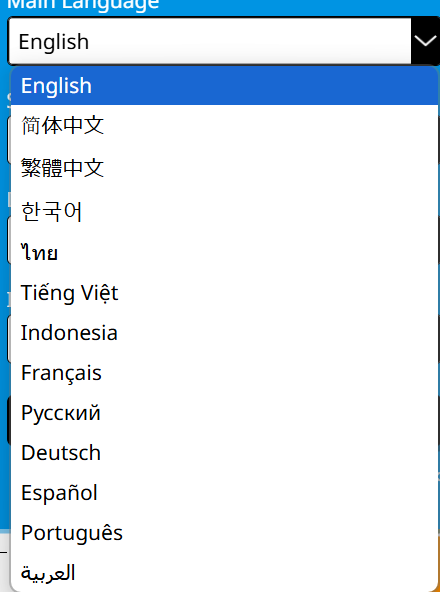Choose the ไทย language option
This screenshot has width=440, height=592.
(224, 253)
